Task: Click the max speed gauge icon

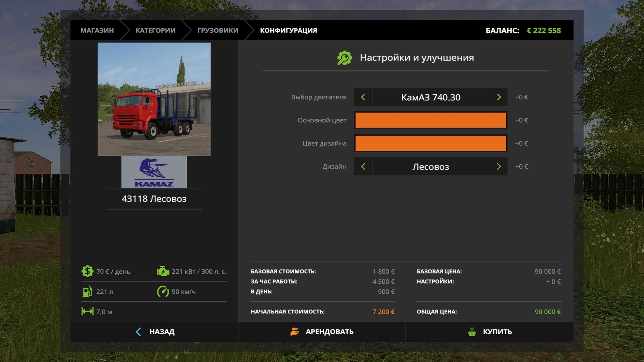Action: pyautogui.click(x=163, y=292)
